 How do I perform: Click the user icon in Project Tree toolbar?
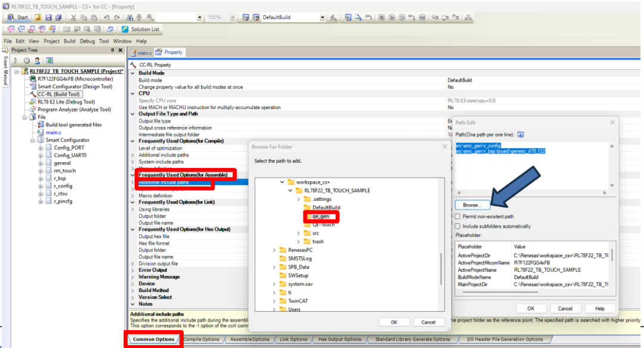(x=38, y=60)
